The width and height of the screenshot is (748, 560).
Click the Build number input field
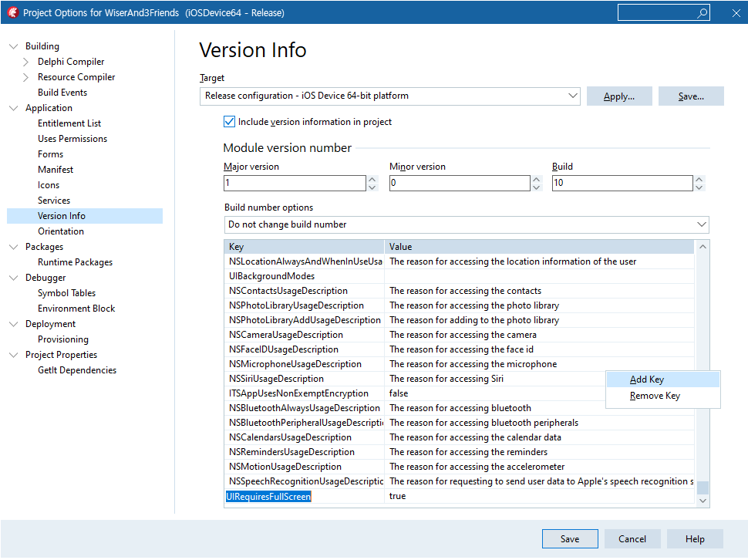coord(622,183)
